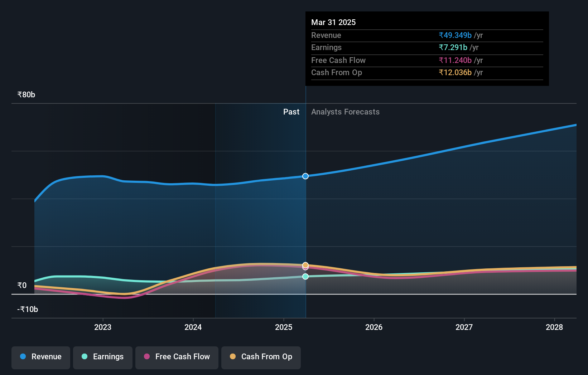Click the Earnings data point marker on the chart

point(305,277)
